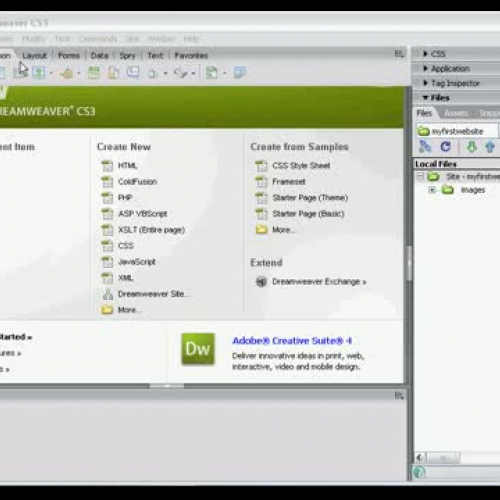
Task: Click Connect to remote host icon
Action: [x=425, y=147]
